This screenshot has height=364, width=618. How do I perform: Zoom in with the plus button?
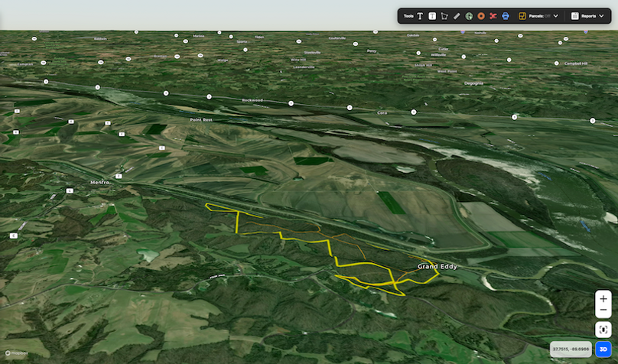tap(603, 299)
